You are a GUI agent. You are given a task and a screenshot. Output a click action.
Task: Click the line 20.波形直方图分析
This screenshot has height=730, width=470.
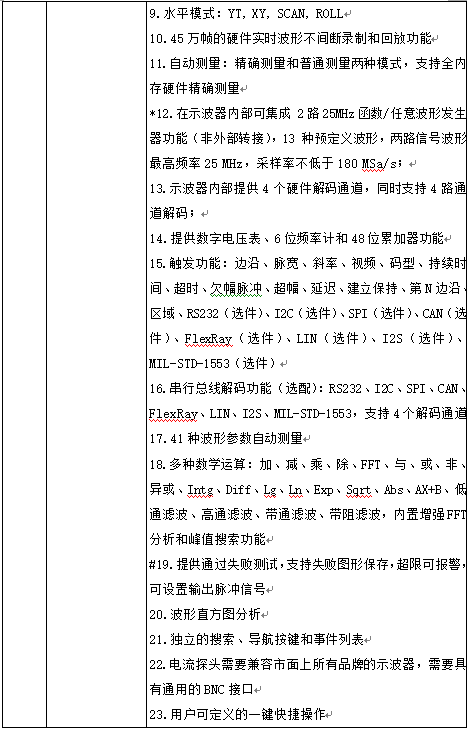click(x=205, y=615)
